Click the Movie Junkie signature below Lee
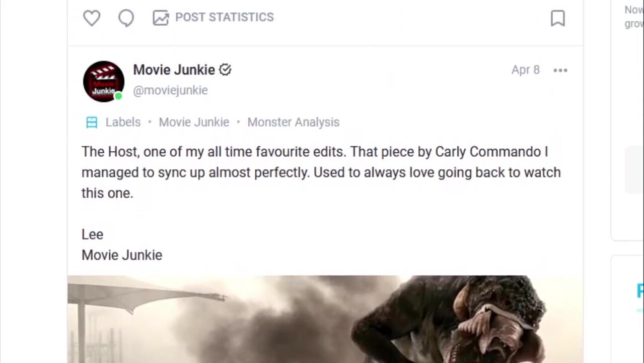Viewport: 644px width, 363px height. click(x=122, y=255)
